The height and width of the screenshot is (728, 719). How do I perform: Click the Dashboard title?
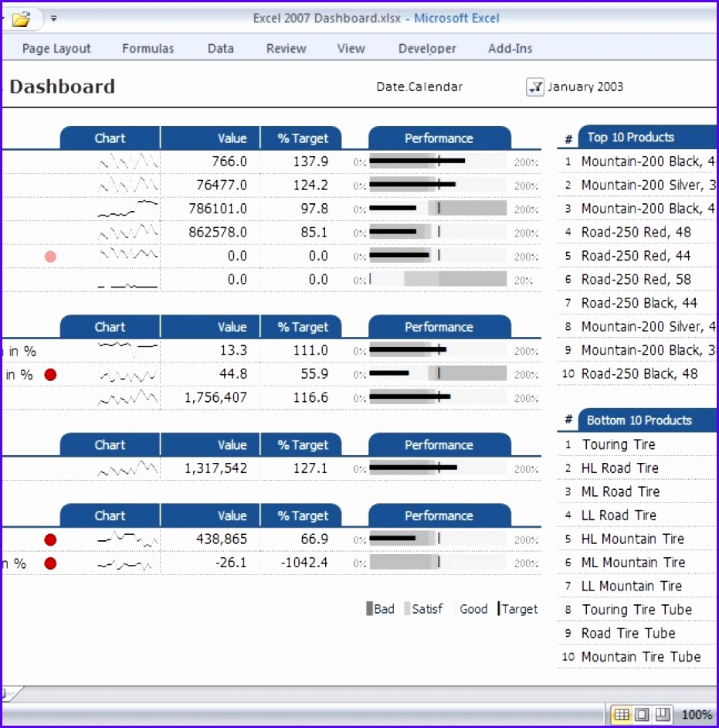tap(62, 87)
